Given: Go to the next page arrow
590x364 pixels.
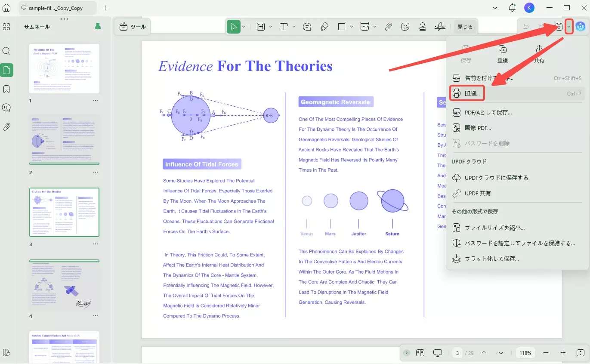Looking at the screenshot, I should coord(501,353).
